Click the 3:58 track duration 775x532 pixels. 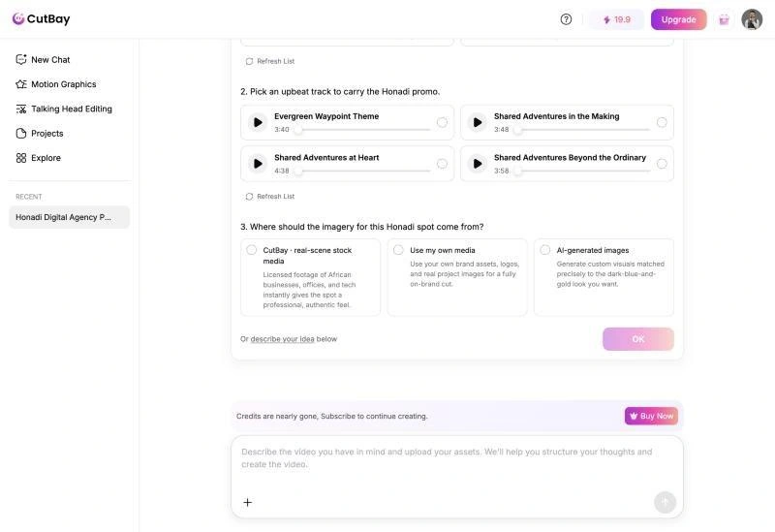[501, 171]
